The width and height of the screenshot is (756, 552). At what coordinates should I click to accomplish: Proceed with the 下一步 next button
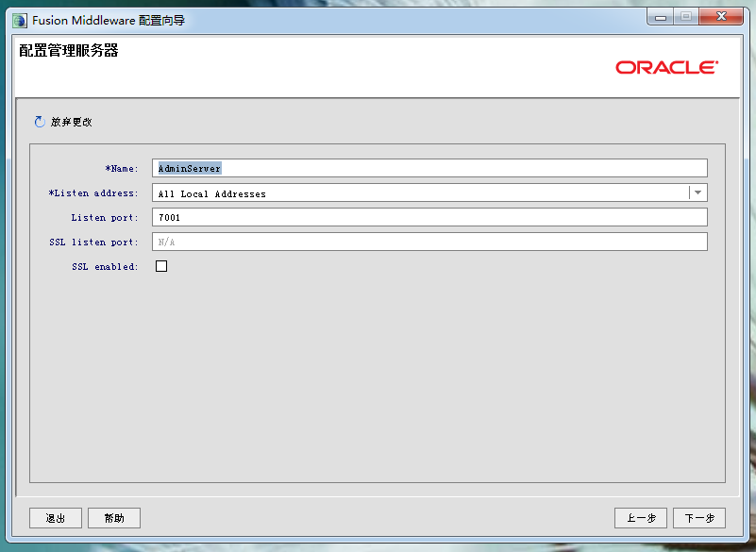(699, 518)
